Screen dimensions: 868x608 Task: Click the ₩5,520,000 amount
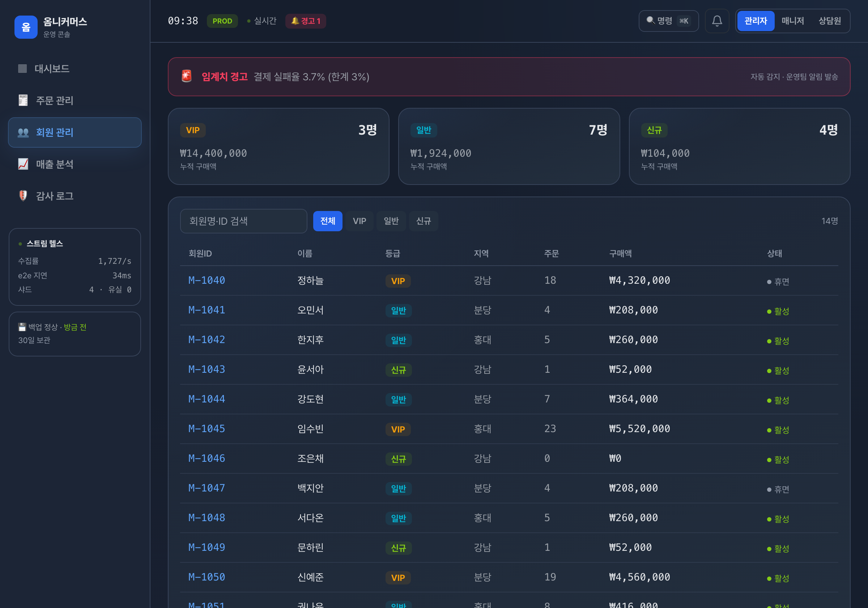pos(640,428)
